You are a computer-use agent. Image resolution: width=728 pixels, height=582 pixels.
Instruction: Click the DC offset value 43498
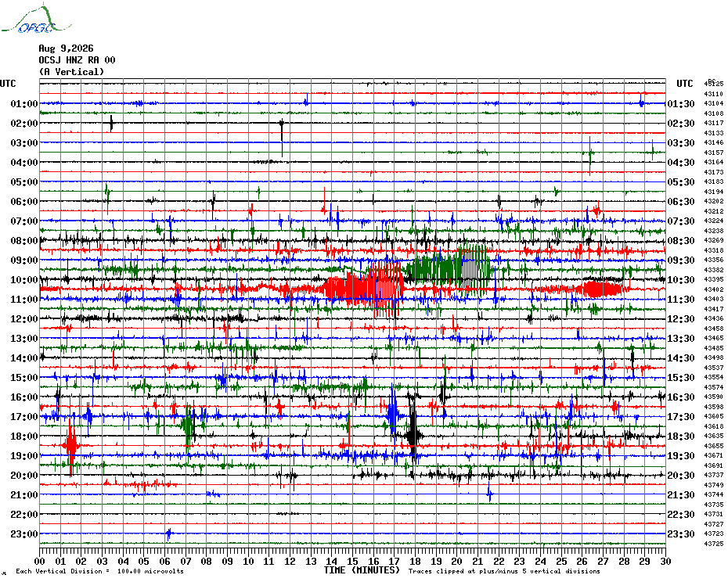pos(714,357)
